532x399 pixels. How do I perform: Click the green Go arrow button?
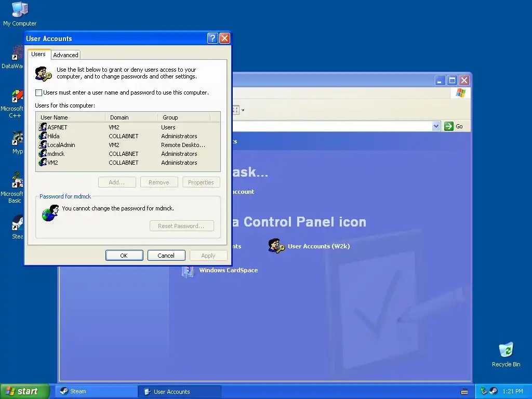[448, 126]
